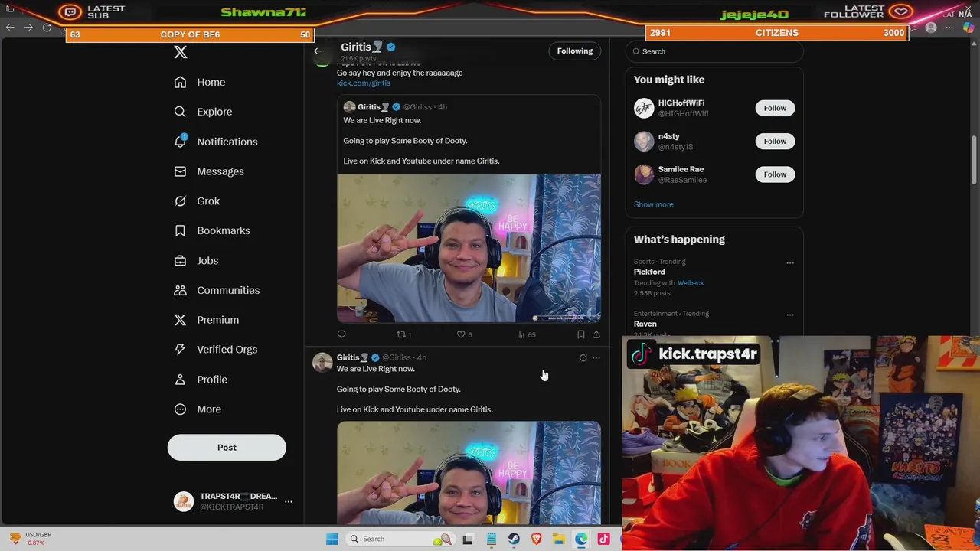Open the Profile person icon
Screen dimensions: 980x551
pyautogui.click(x=180, y=380)
